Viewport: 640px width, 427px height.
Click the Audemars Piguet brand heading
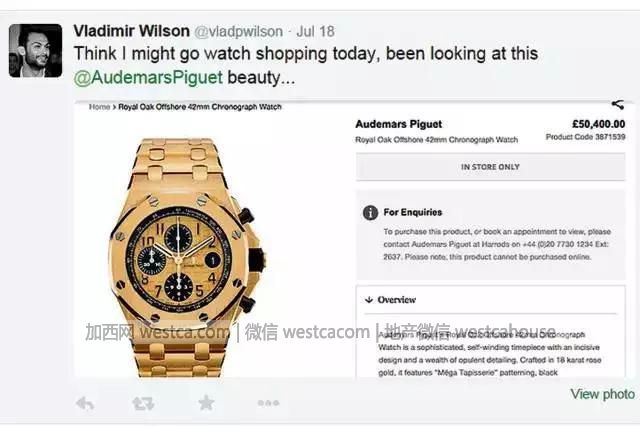click(x=398, y=124)
